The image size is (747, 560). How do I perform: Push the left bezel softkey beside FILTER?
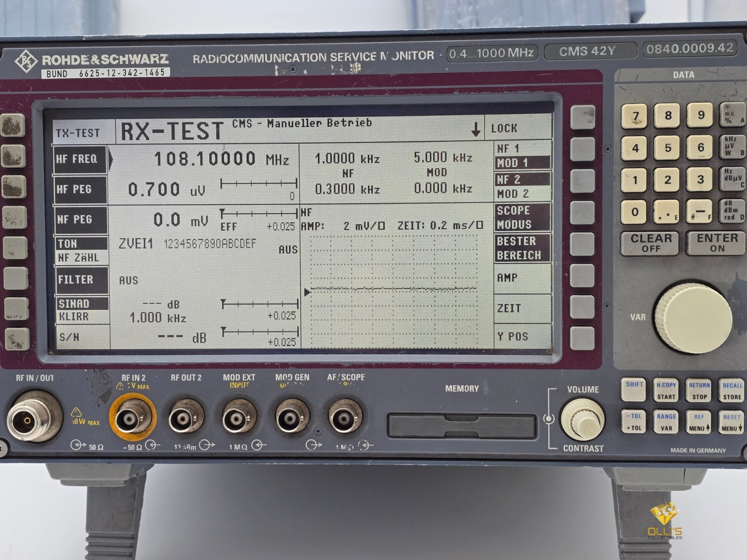[16, 278]
